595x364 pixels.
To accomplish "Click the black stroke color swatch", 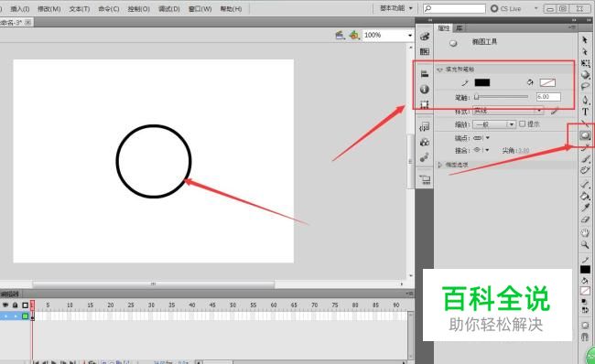I will point(481,82).
